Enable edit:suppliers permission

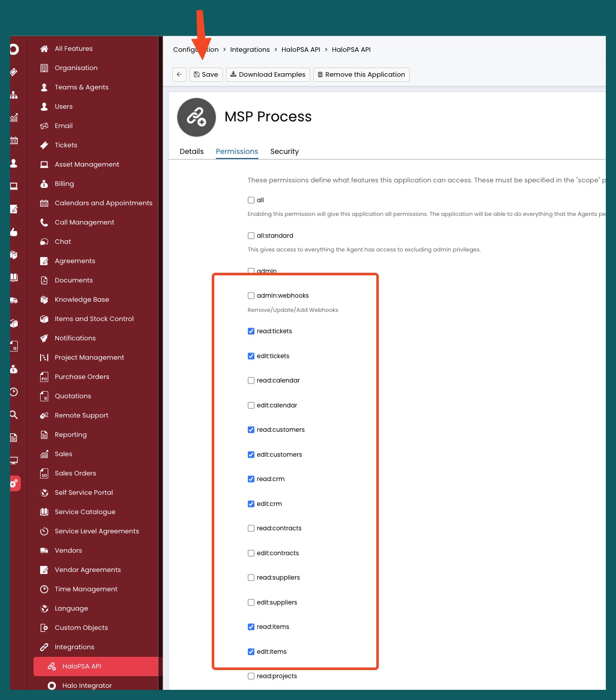click(251, 602)
